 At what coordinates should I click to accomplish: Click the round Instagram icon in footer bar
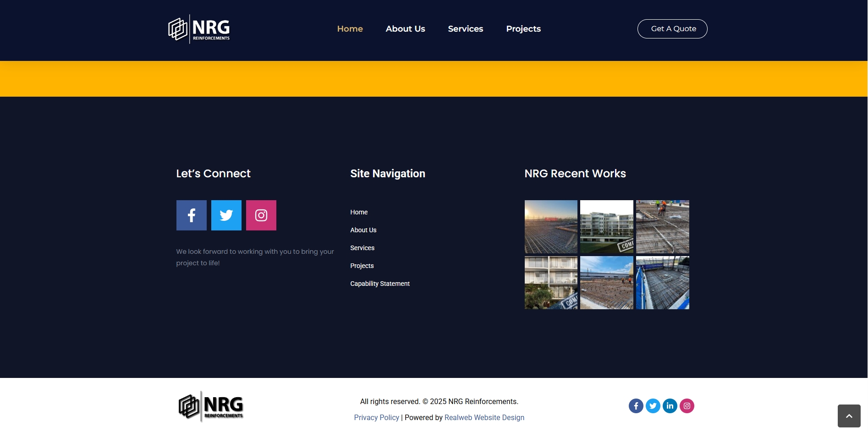(687, 406)
